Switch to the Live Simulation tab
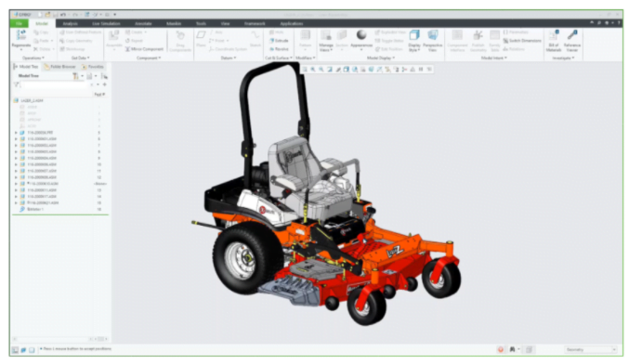Screen dimensions: 629x364 106,23
